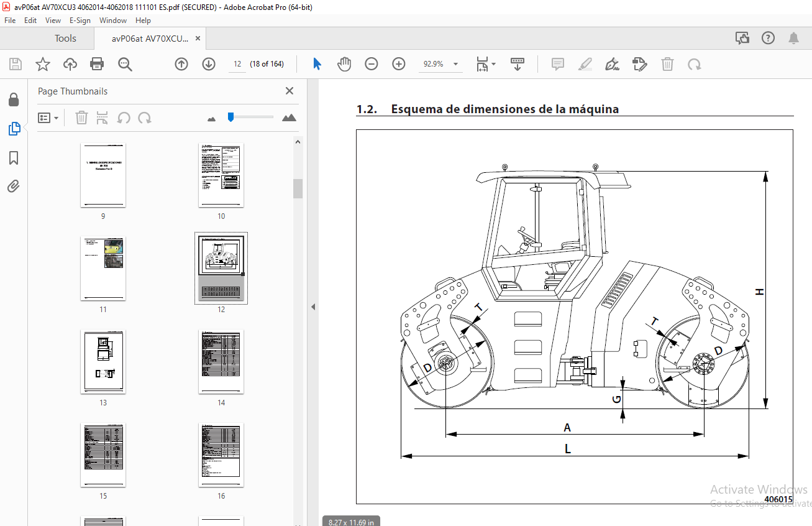812x526 pixels.
Task: Select page 9 thumbnail
Action: coord(103,175)
